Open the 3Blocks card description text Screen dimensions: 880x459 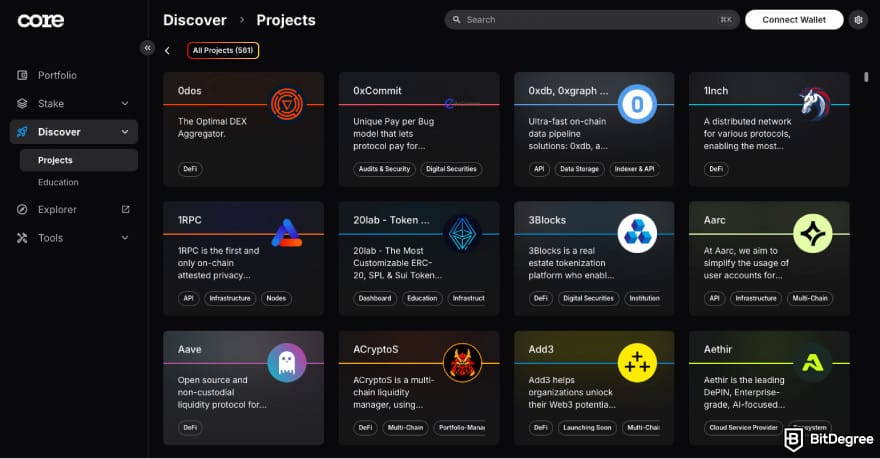(571, 263)
